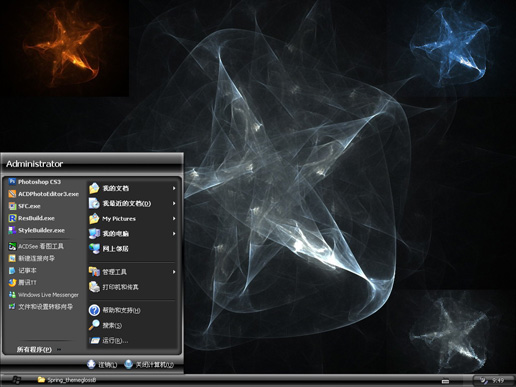The image size is (516, 387).
Task: Click the 关闭计算机 shut down button
Action: click(x=149, y=365)
